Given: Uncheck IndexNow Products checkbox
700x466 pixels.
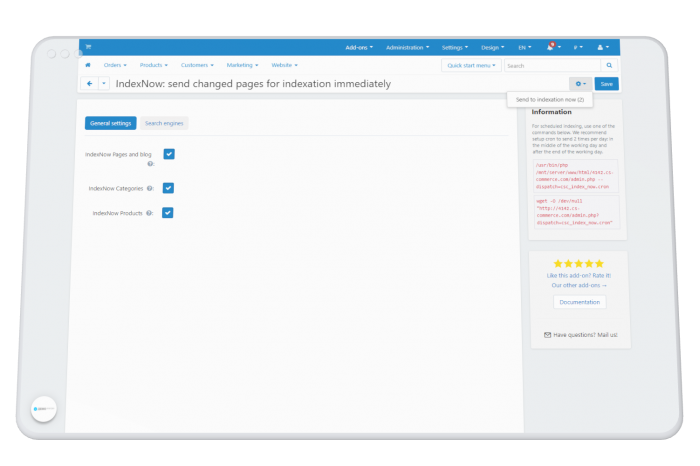Looking at the screenshot, I should click(167, 212).
